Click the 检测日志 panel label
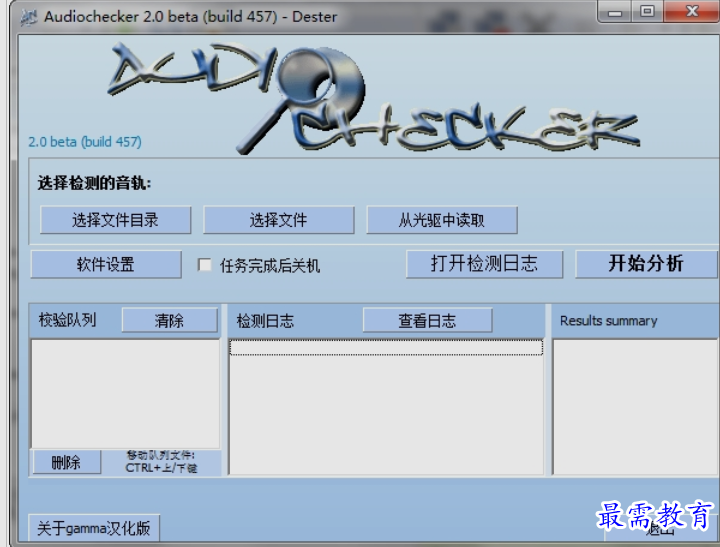The image size is (720, 547). [x=265, y=321]
